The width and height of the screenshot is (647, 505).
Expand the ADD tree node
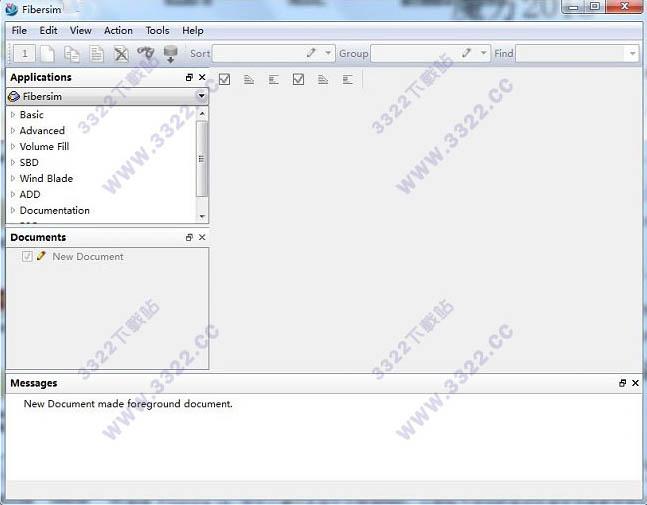coord(13,194)
